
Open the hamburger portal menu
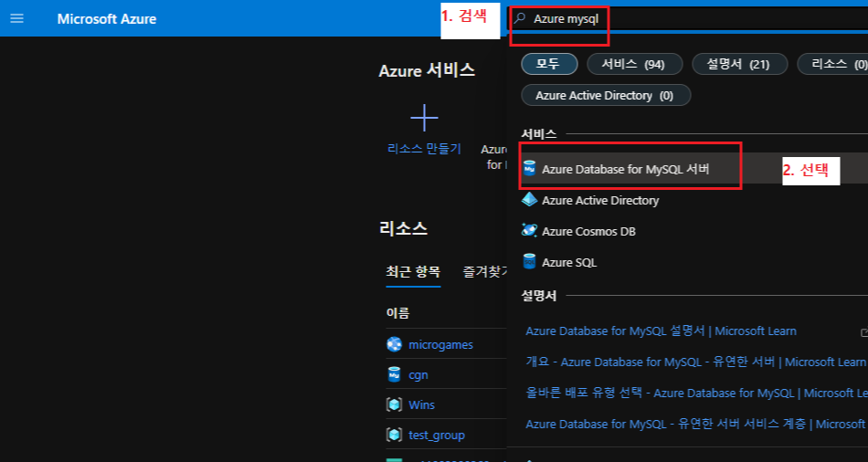(17, 19)
